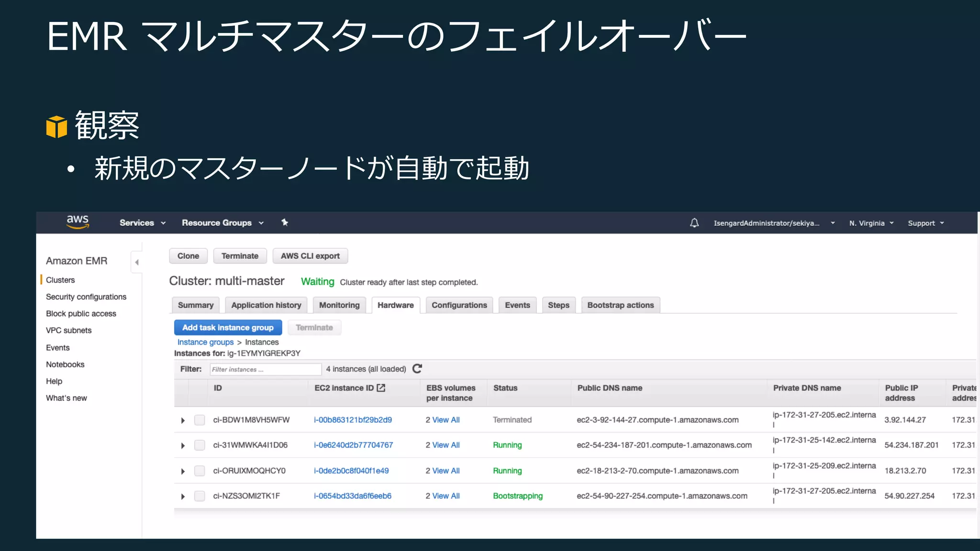Click the AWS logo icon
Screen dimensions: 980x551
click(78, 222)
